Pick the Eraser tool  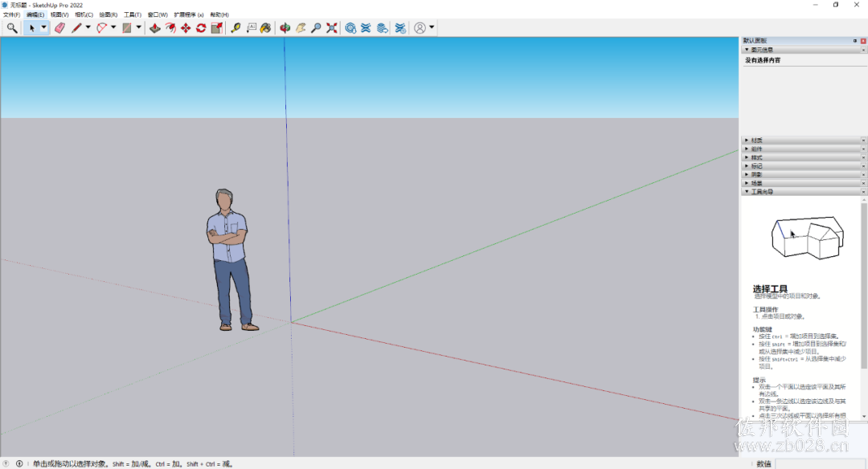[x=59, y=27]
